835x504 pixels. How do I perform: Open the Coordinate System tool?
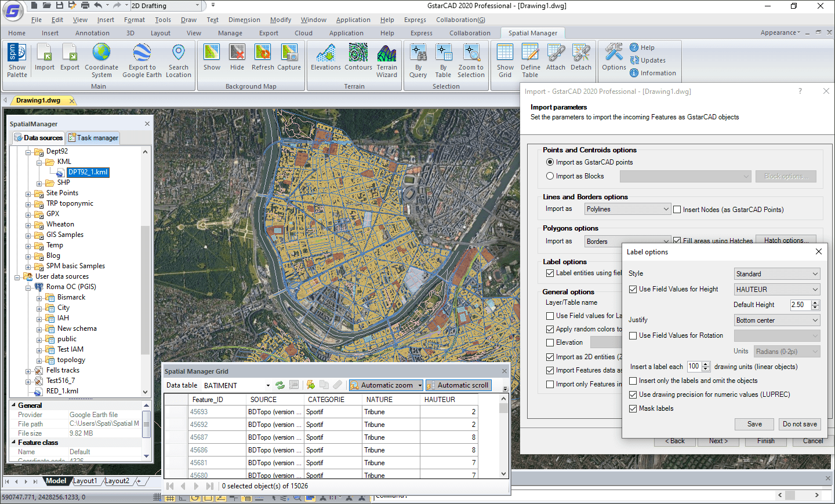point(101,60)
